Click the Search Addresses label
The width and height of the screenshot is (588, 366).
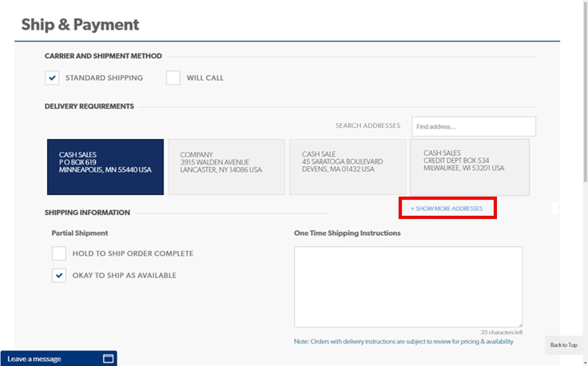click(367, 125)
